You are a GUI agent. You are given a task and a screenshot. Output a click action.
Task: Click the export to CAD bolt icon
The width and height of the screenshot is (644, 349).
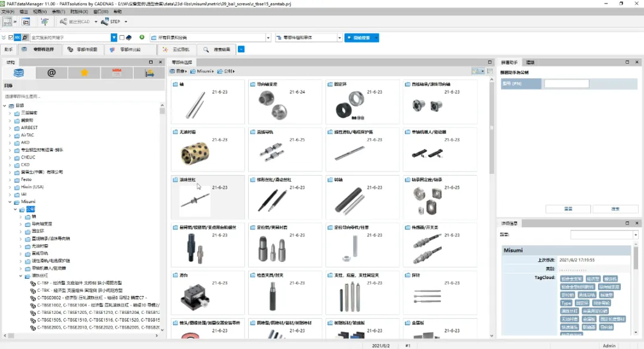click(63, 21)
